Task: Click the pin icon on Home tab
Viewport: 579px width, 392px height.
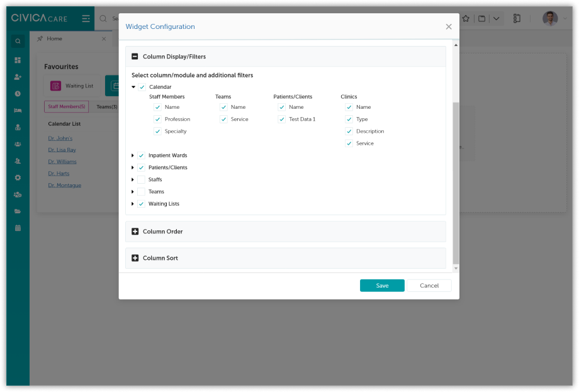Action: tap(40, 39)
